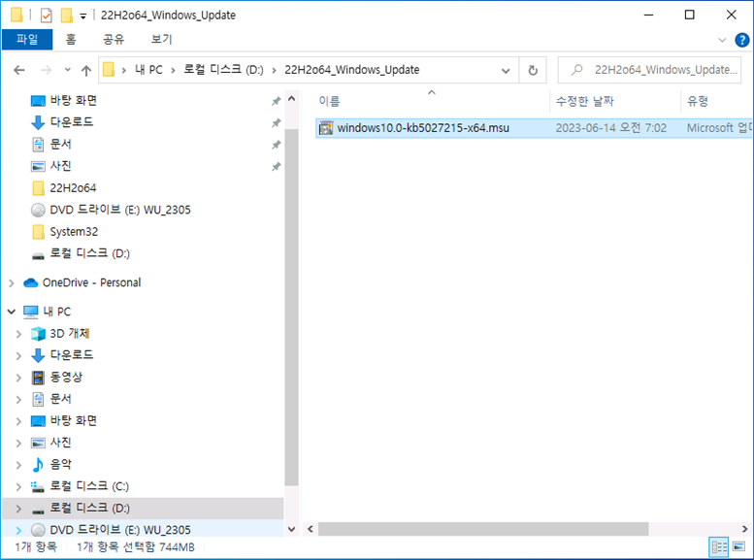
Task: Select pinned 다운로드 in Quick Access
Action: [72, 121]
